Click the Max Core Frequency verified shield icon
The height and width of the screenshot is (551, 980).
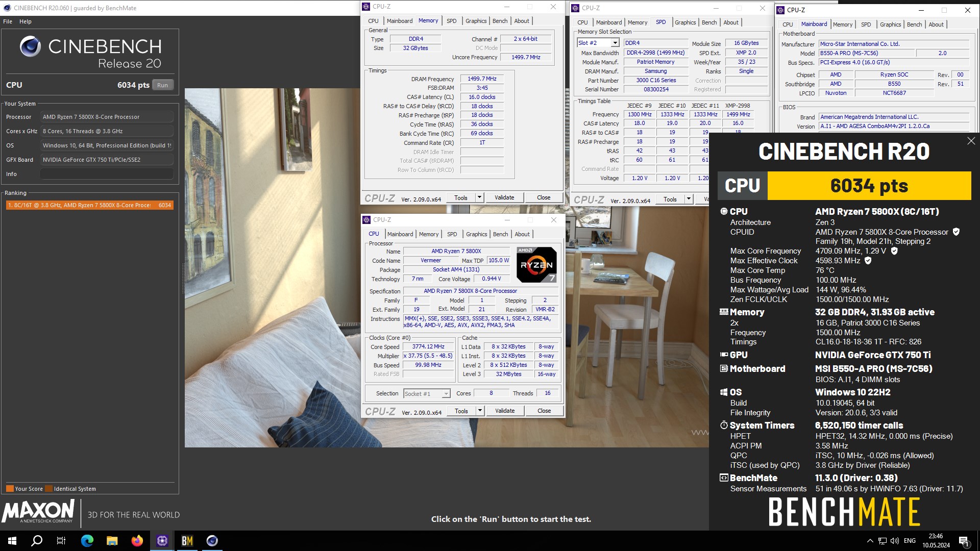click(x=894, y=251)
